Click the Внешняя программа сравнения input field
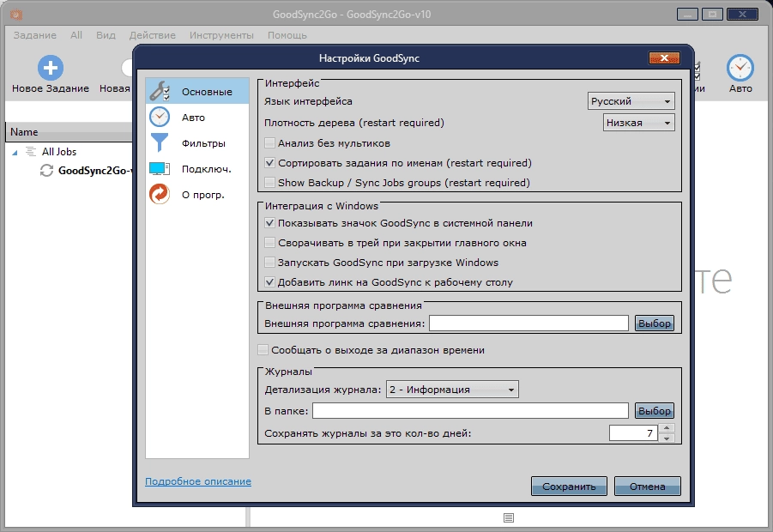 coord(528,323)
